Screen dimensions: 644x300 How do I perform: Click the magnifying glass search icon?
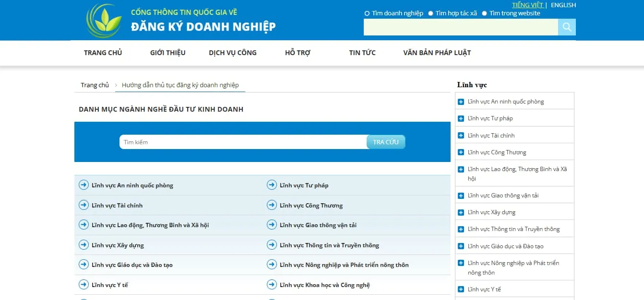click(x=567, y=27)
